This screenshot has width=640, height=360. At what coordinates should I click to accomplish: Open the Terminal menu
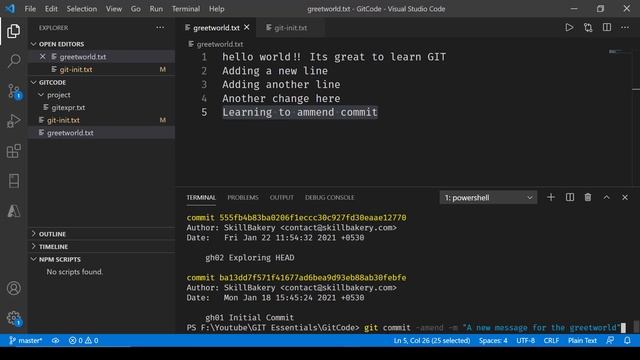click(x=186, y=9)
